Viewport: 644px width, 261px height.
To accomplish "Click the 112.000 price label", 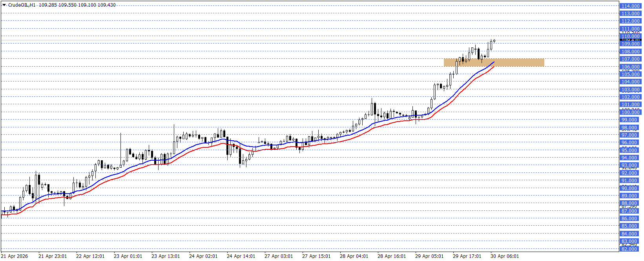I will (x=630, y=21).
